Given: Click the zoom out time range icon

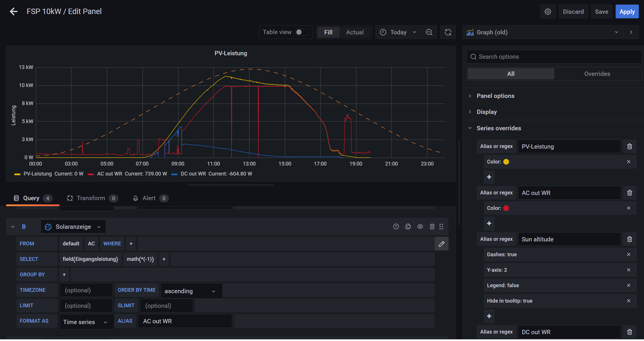Looking at the screenshot, I should click(x=429, y=32).
